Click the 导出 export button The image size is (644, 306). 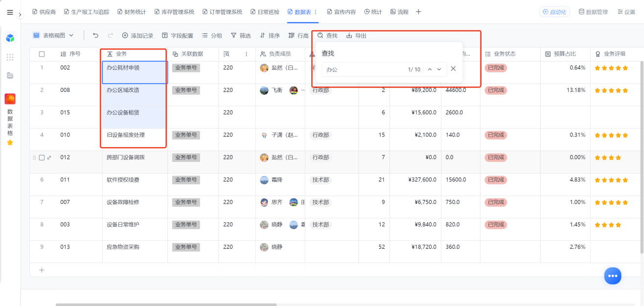pyautogui.click(x=356, y=36)
